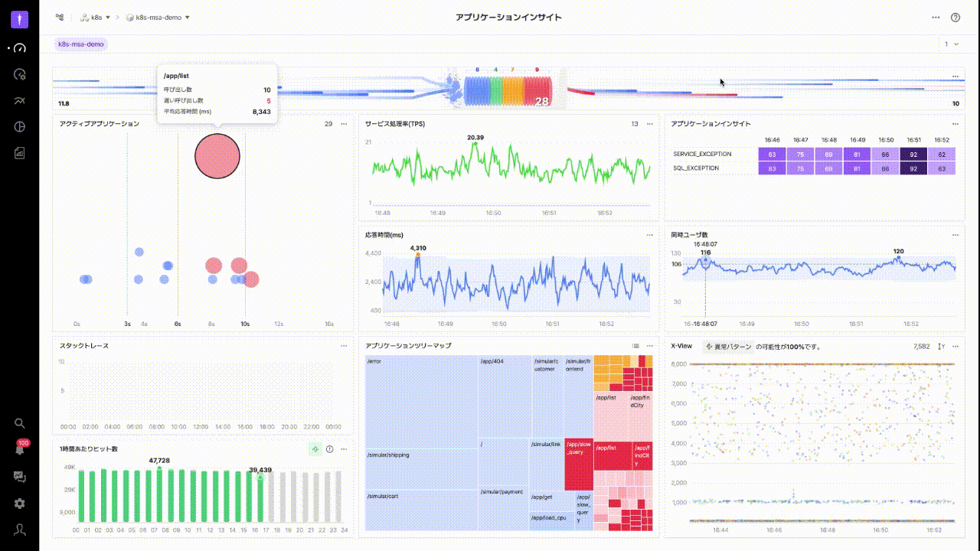Open settings gear in left sidebar
Image resolution: width=980 pixels, height=551 pixels.
pos(20,504)
